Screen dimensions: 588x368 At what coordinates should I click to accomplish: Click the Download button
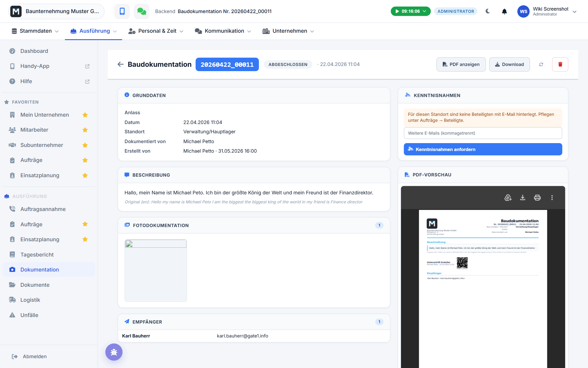[x=509, y=64]
